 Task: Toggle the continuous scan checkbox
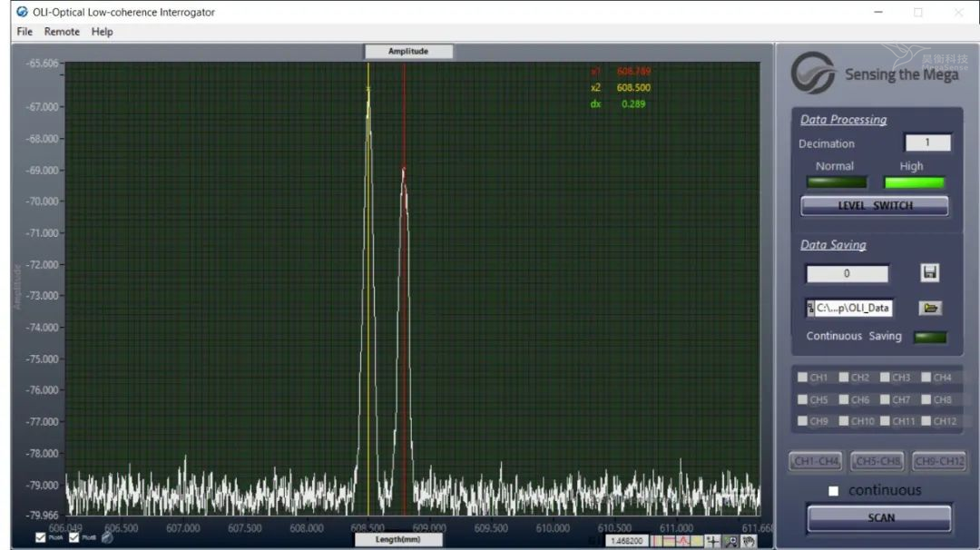pyautogui.click(x=833, y=491)
